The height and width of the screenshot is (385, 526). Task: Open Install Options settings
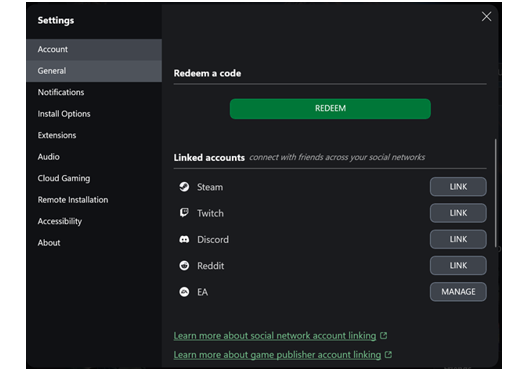tap(94, 114)
